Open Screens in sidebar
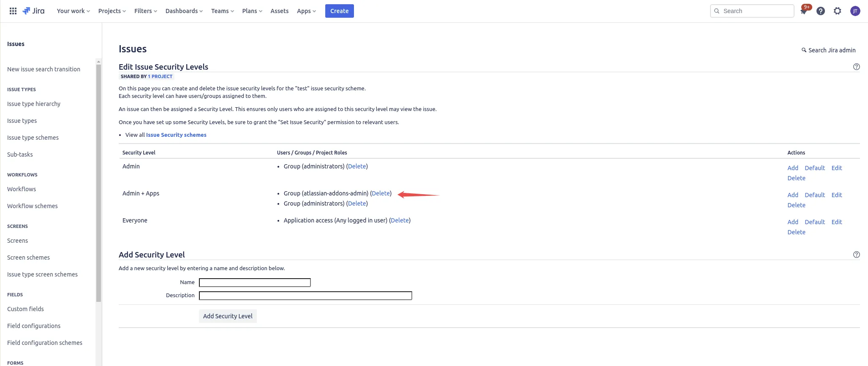Image resolution: width=868 pixels, height=366 pixels. click(x=18, y=241)
